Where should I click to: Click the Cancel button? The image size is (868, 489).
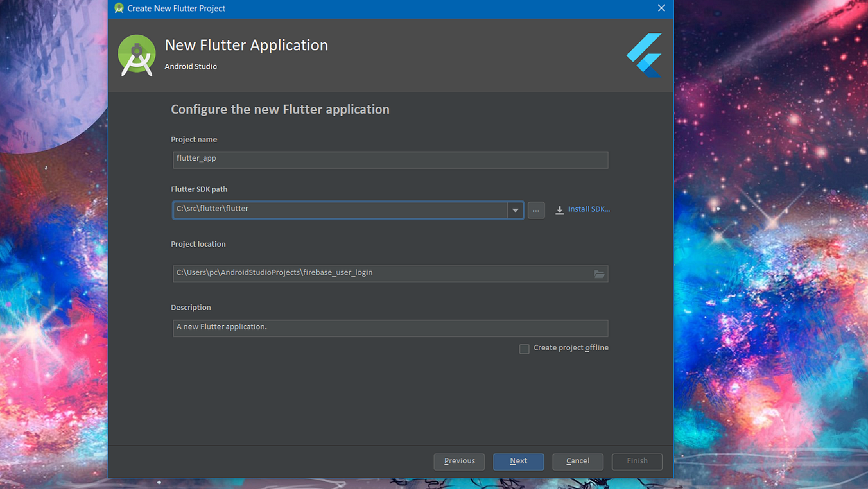pos(577,461)
